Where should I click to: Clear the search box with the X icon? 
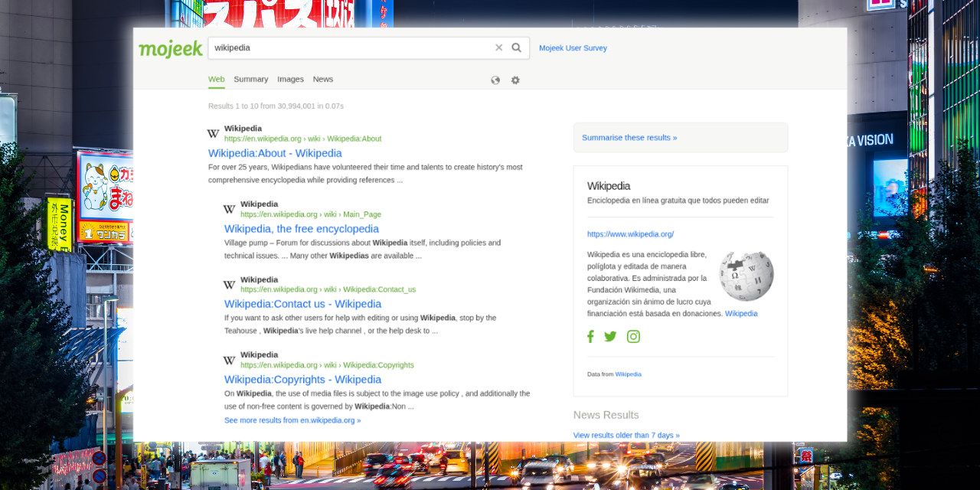coord(499,47)
